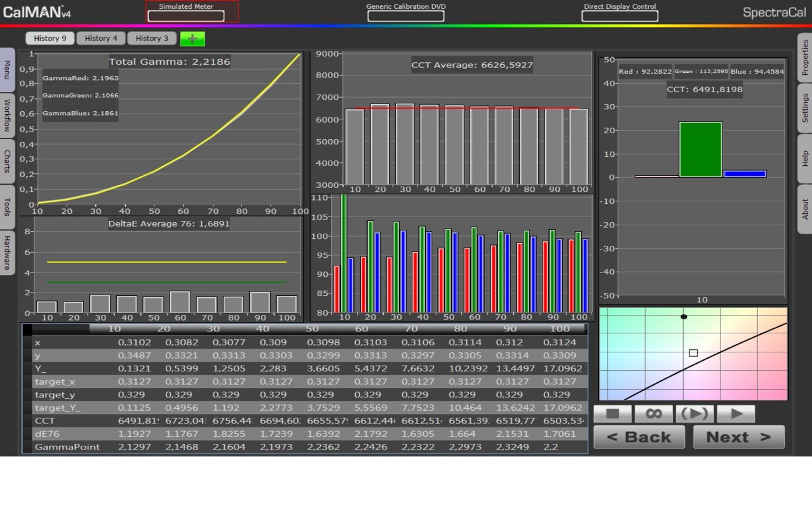
Task: Toggle continuous reading with the infinity button
Action: tap(654, 414)
